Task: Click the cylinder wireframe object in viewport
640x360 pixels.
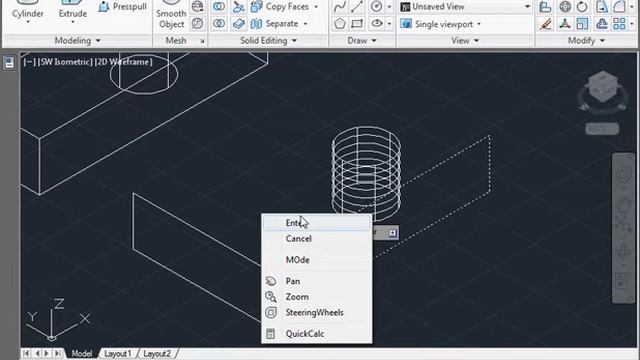Action: click(x=366, y=175)
